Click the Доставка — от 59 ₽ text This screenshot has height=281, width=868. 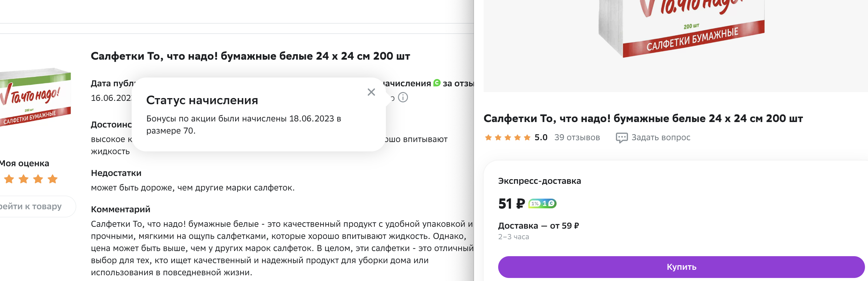click(x=538, y=225)
